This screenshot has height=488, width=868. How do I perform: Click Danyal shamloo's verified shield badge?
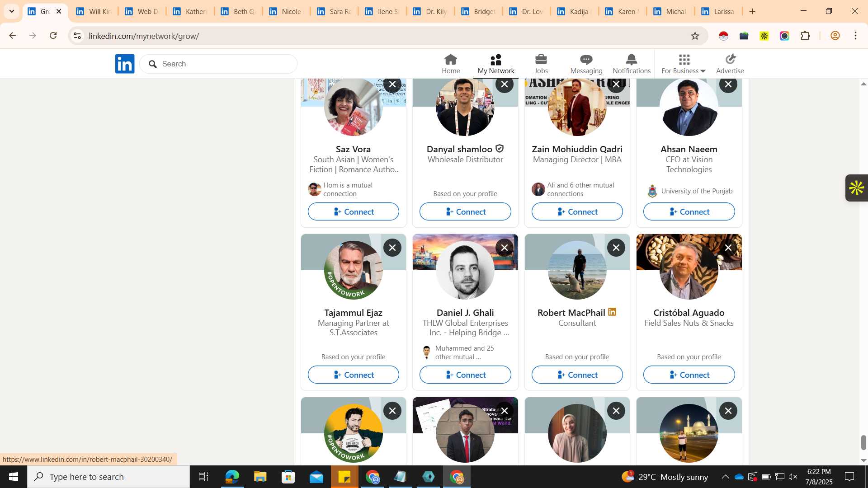pos(500,148)
